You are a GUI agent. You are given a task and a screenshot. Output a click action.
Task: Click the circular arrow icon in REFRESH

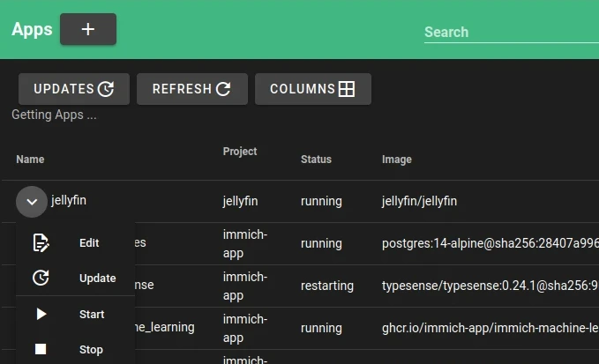click(223, 89)
